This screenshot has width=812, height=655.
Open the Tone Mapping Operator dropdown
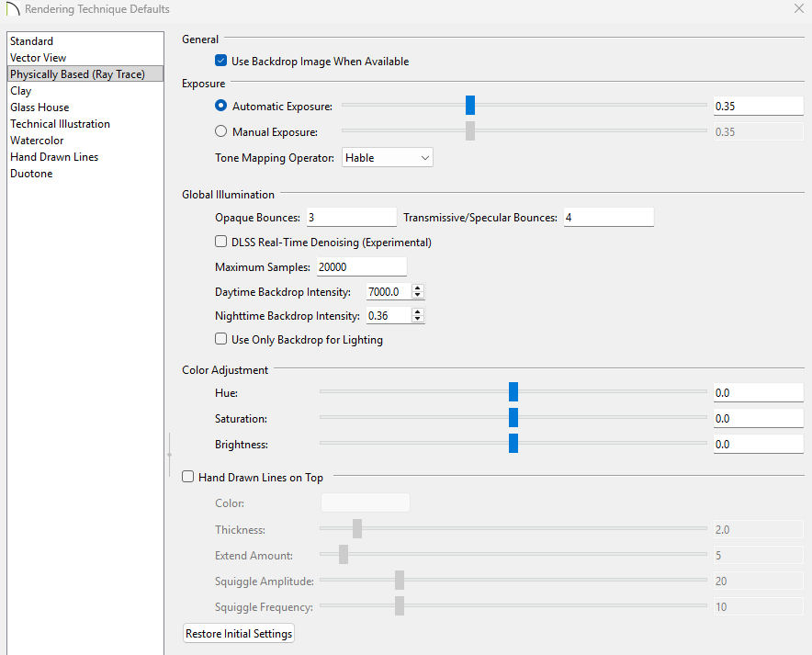click(387, 158)
